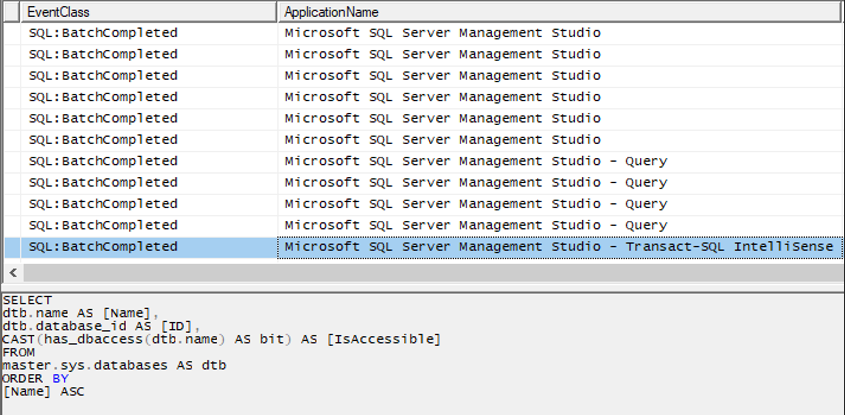Select the first 'Management Studio - Query' cell
The width and height of the screenshot is (845, 415).
point(475,161)
